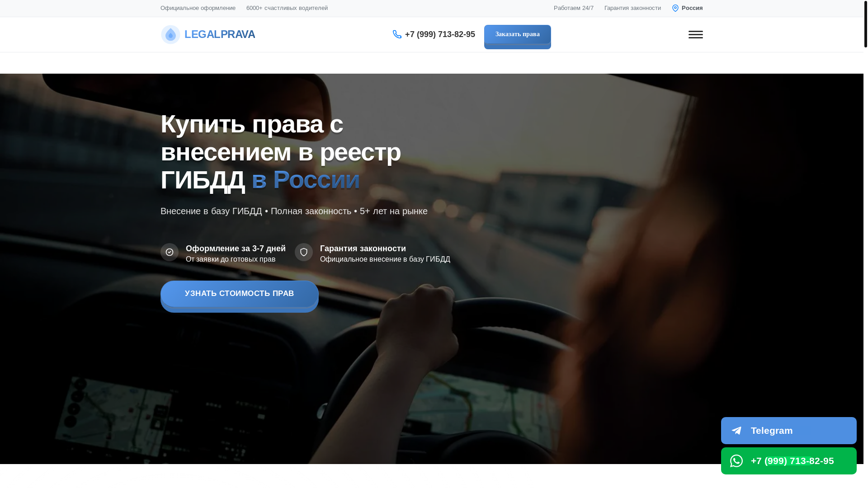Click 'От заявки до готовых прав' text
Screen dimensions: 868x488
coord(231,259)
